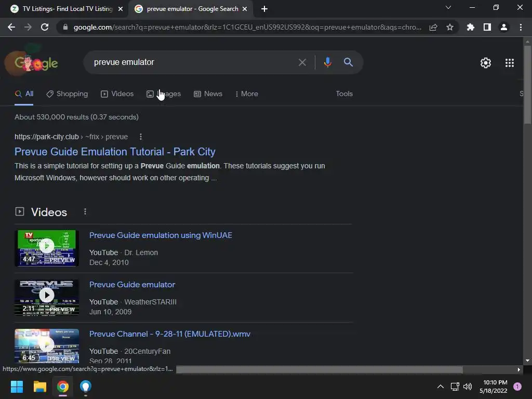Start voice search with the microphone icon

[x=327, y=62]
